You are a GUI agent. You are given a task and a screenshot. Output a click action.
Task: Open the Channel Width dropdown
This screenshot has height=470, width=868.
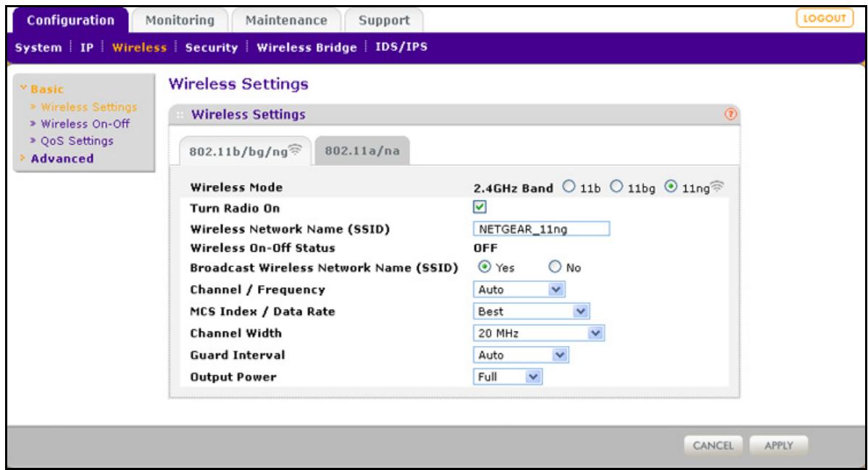tap(538, 333)
